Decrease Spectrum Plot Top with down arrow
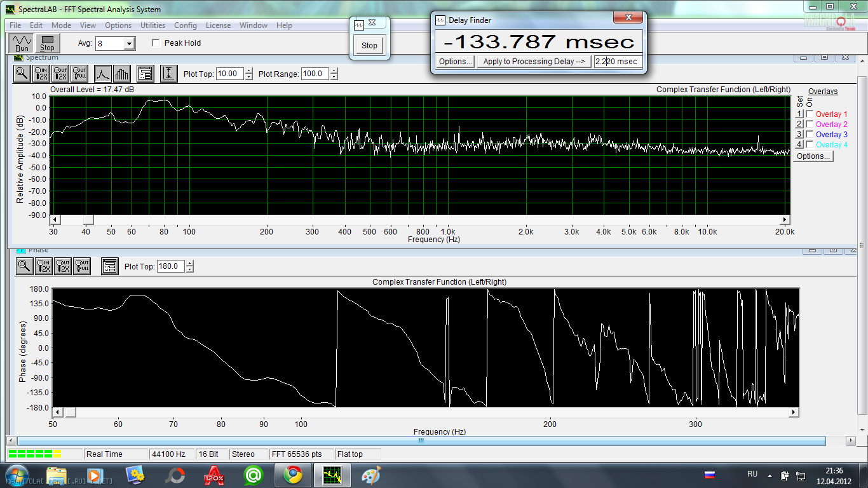The height and width of the screenshot is (488, 868). click(x=248, y=77)
